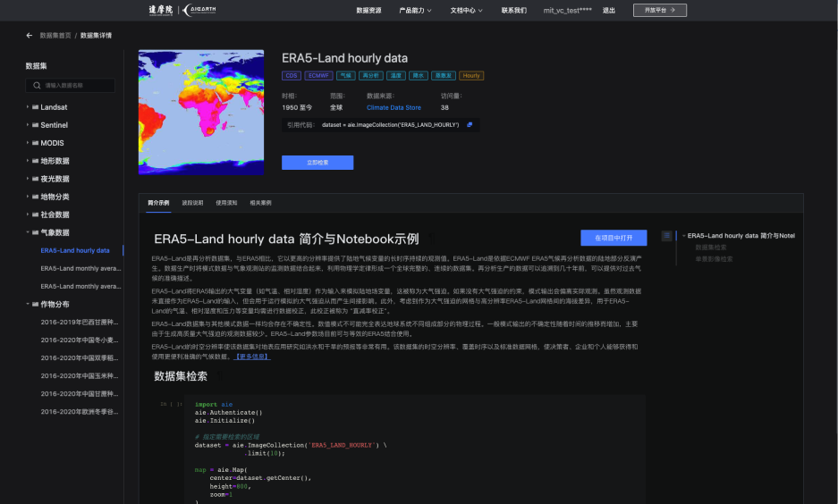
Task: Select 2016-2020年中国冬小麦 dataset item
Action: point(79,340)
